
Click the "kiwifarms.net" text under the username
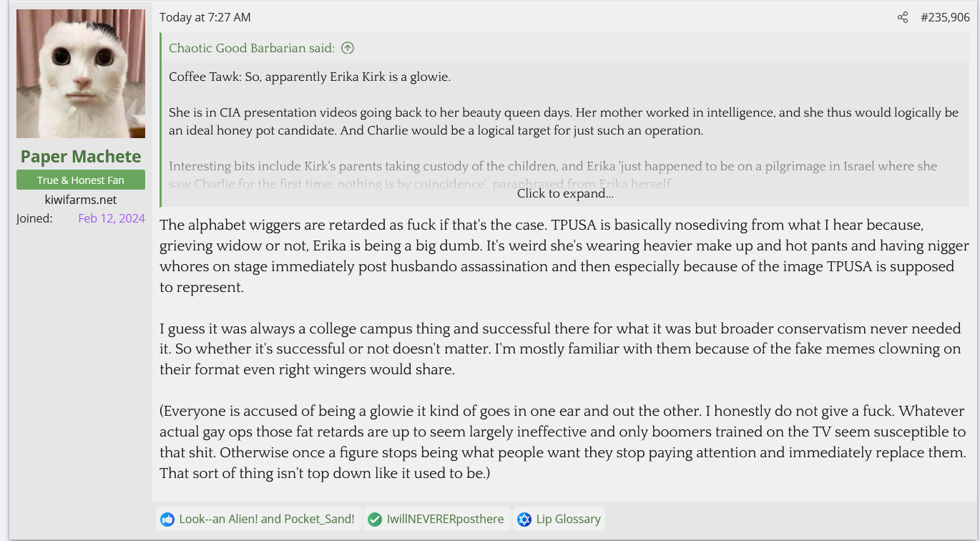click(81, 200)
